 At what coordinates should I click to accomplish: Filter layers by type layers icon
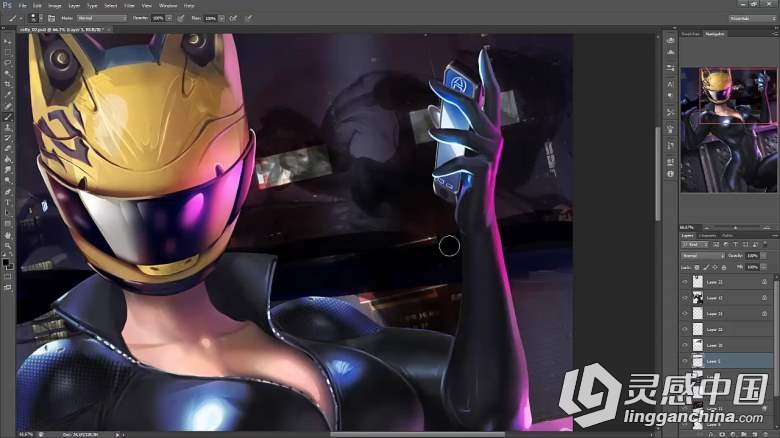pyautogui.click(x=735, y=244)
